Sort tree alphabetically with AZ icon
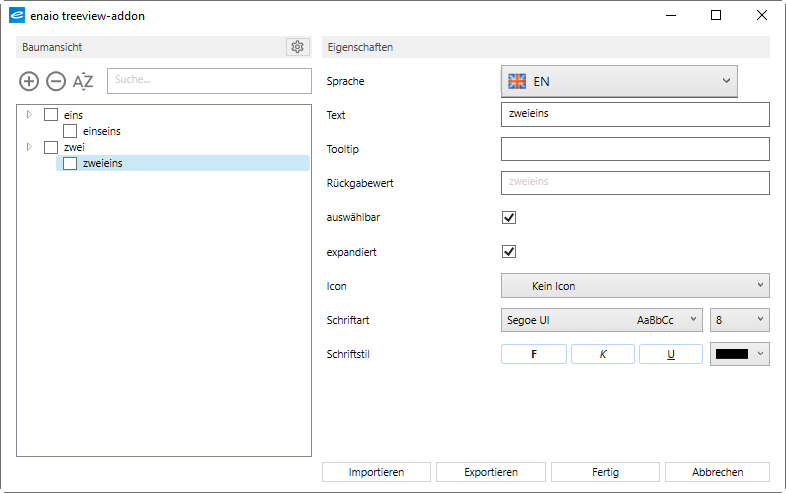This screenshot has width=786, height=493. point(83,81)
